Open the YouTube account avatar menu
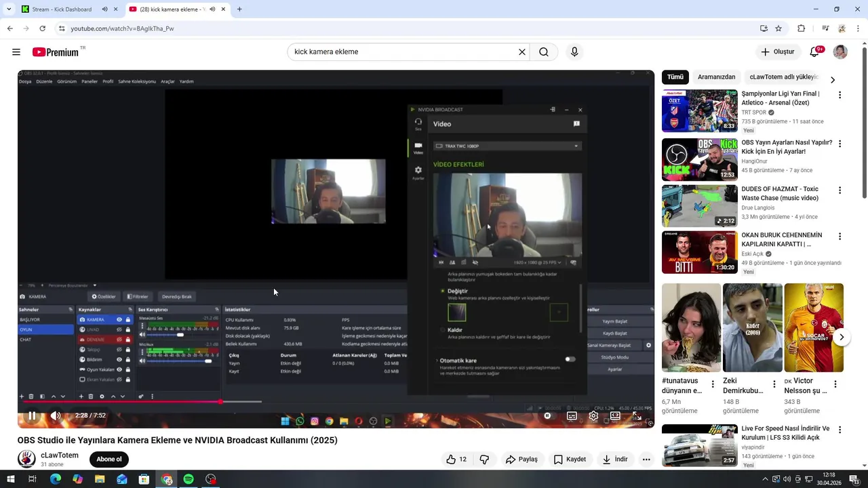The width and height of the screenshot is (868, 488). coord(840,52)
